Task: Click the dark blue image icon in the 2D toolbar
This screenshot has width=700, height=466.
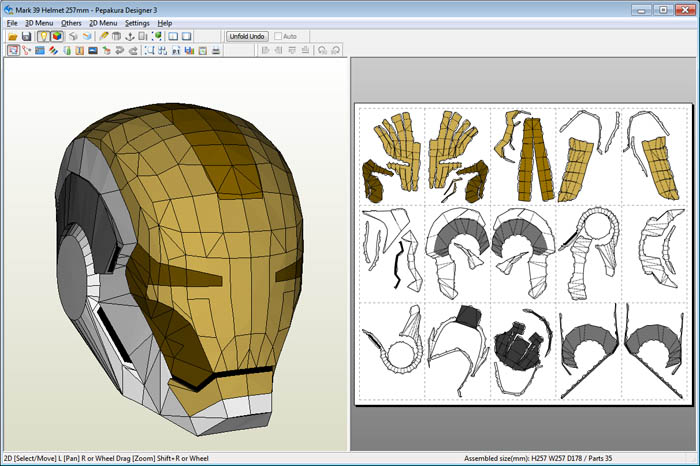Action: point(93,50)
